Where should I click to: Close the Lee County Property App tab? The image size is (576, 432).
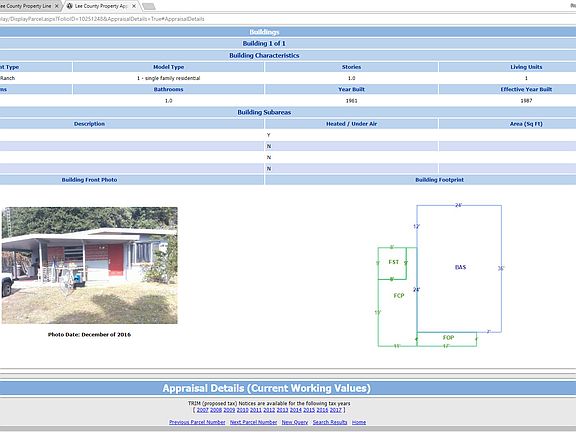click(x=134, y=6)
